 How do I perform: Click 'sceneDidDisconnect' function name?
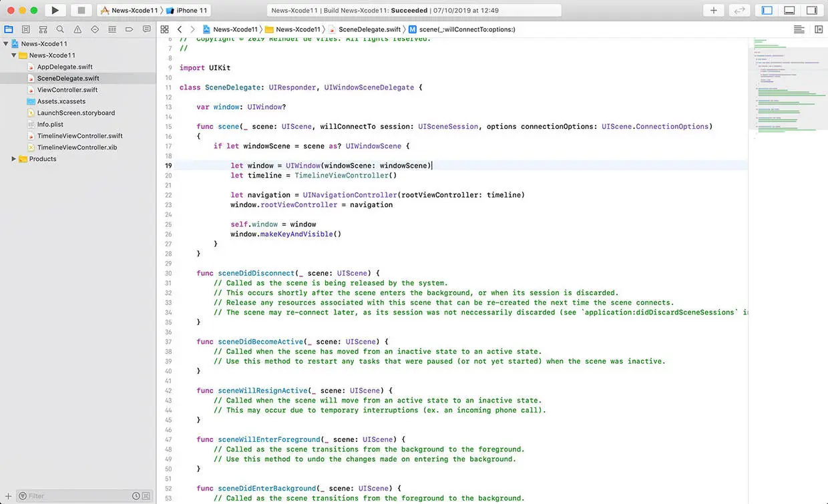coord(256,273)
